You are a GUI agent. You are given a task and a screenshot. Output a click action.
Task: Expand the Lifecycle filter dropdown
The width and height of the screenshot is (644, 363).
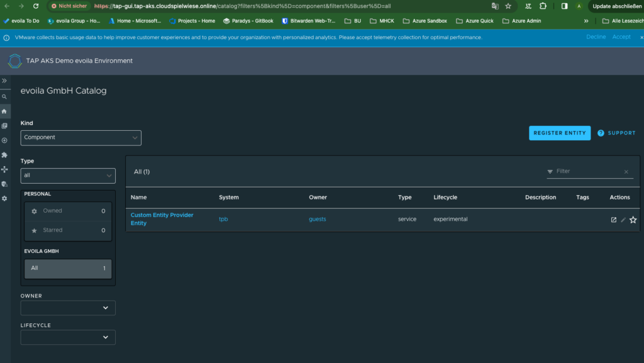tap(68, 337)
